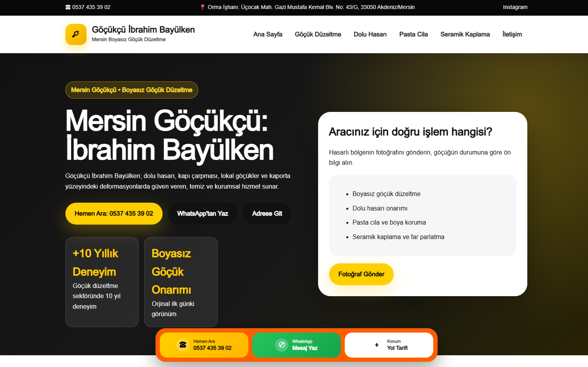Click the phone number 0537 435 39 02 at top
The image size is (588, 367).
[x=91, y=7]
